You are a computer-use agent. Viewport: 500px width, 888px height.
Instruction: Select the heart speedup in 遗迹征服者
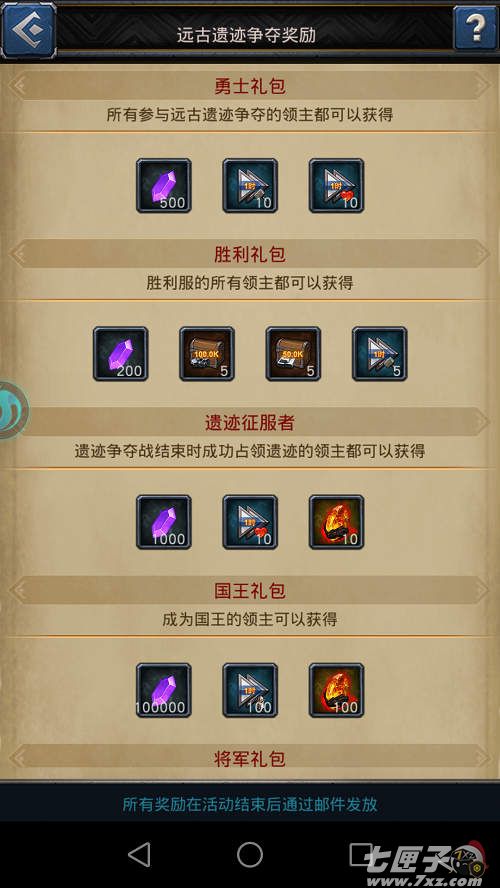coord(250,522)
